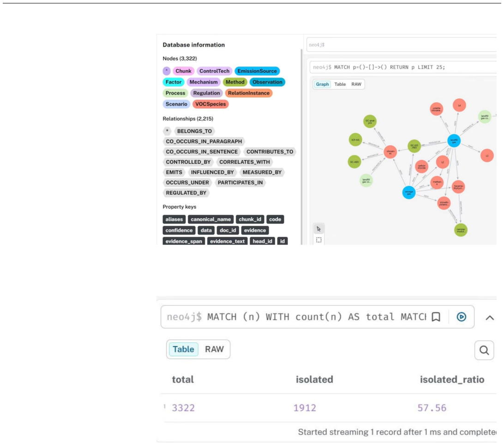Click the VOCSpecies node label
This screenshot has height=445, width=504.
coord(210,104)
